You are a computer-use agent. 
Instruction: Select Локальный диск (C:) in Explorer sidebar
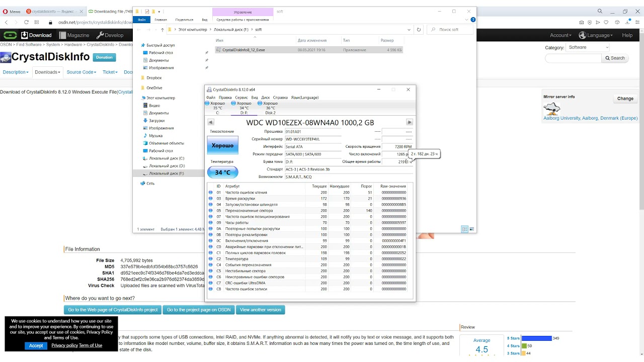click(x=166, y=158)
